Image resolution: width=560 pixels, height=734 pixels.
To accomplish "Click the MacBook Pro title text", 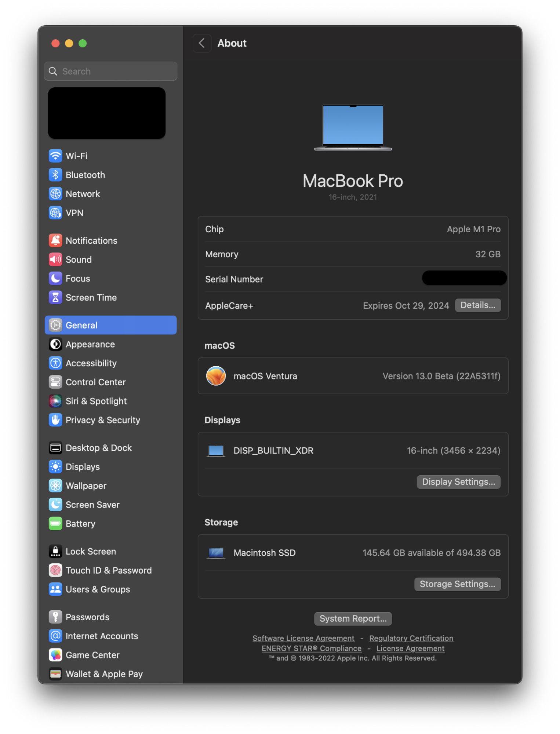I will click(353, 181).
